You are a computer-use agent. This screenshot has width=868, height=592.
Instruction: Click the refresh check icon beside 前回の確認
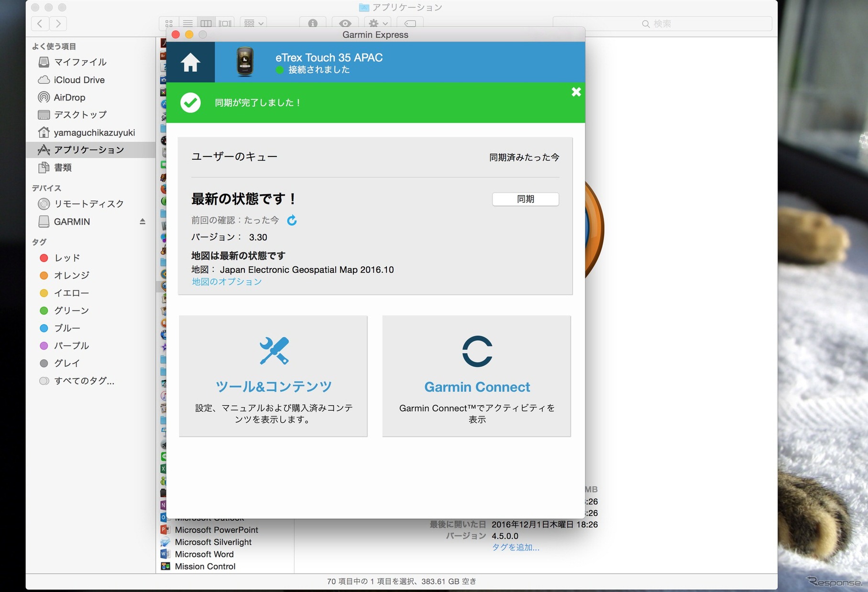[x=292, y=220]
